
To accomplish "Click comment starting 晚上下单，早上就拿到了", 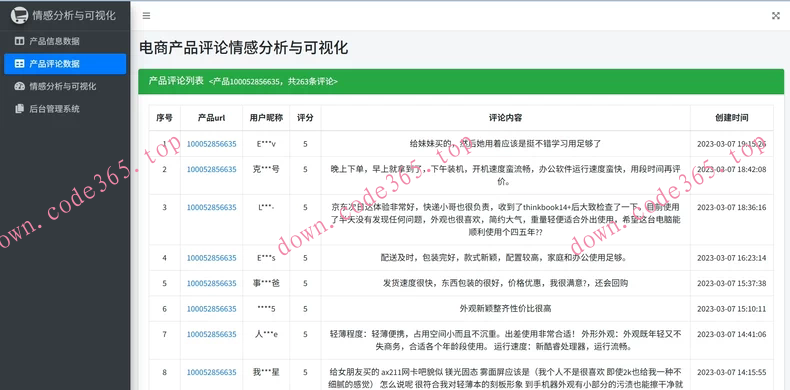I will [x=505, y=175].
